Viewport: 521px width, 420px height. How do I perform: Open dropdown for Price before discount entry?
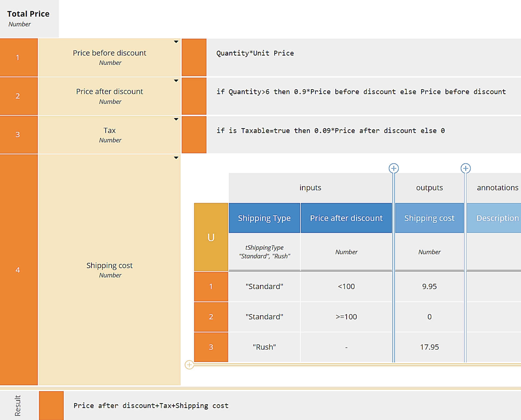(176, 42)
